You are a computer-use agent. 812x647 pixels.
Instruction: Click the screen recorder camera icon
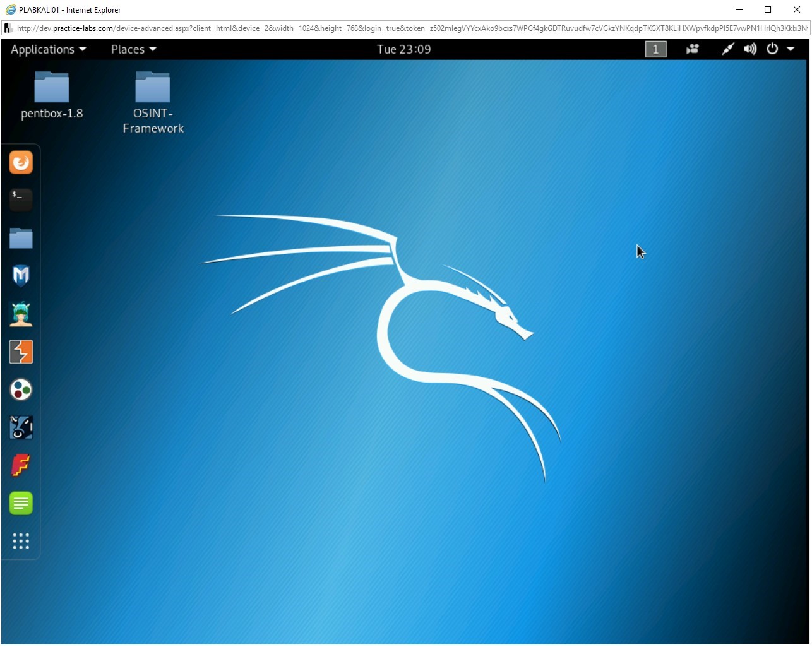[693, 49]
